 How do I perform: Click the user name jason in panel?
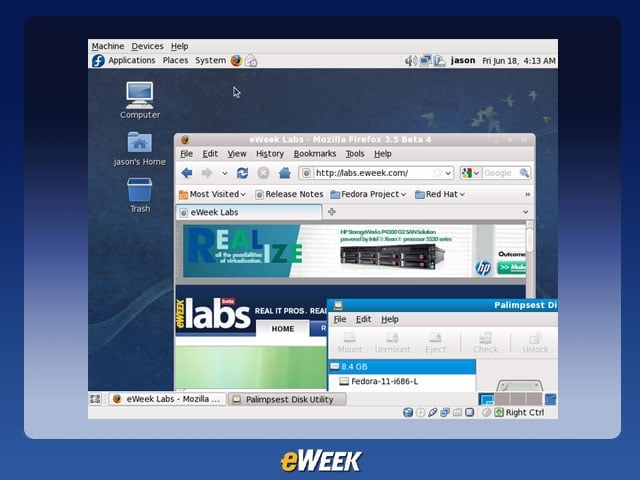tap(463, 60)
